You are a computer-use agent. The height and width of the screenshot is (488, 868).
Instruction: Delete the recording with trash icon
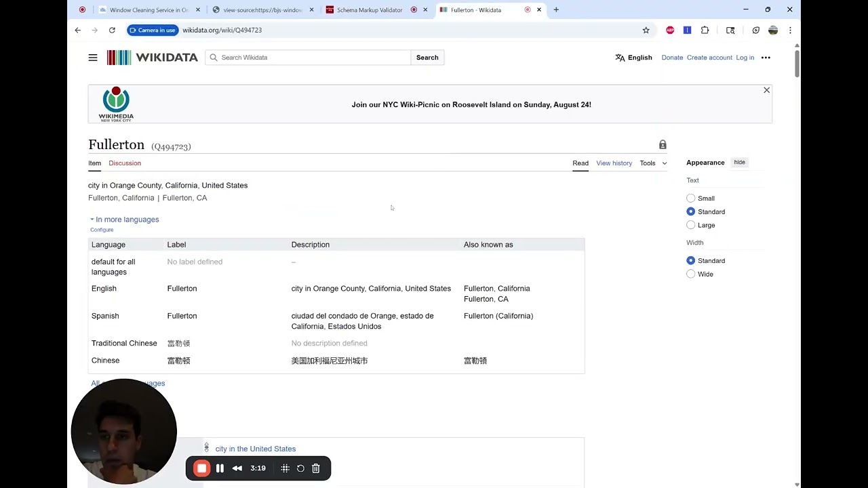click(x=316, y=468)
